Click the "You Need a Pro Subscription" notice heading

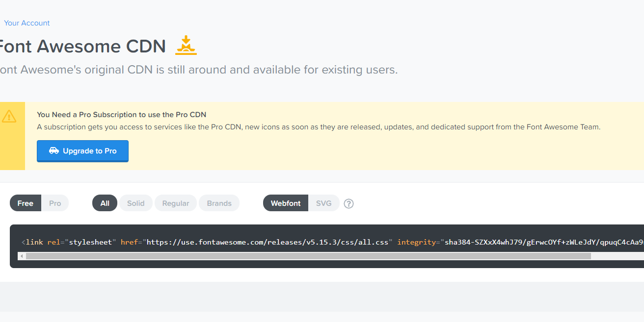(122, 115)
